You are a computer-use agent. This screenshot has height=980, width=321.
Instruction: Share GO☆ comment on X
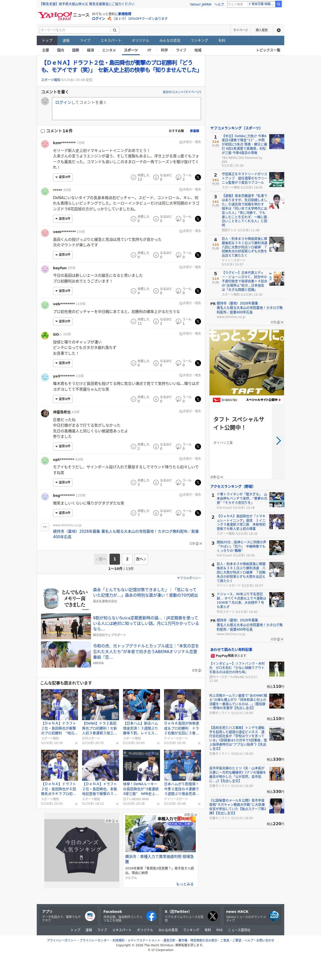198,363
